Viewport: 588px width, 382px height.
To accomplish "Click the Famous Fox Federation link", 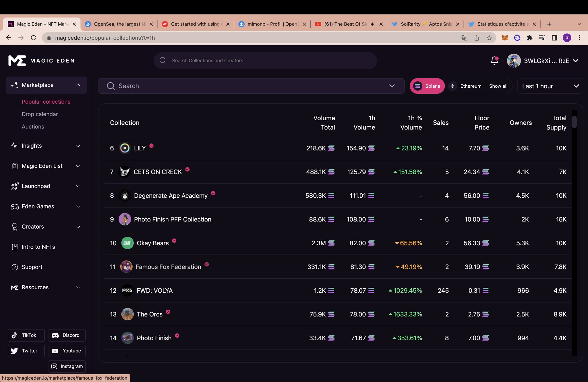I will tap(168, 267).
